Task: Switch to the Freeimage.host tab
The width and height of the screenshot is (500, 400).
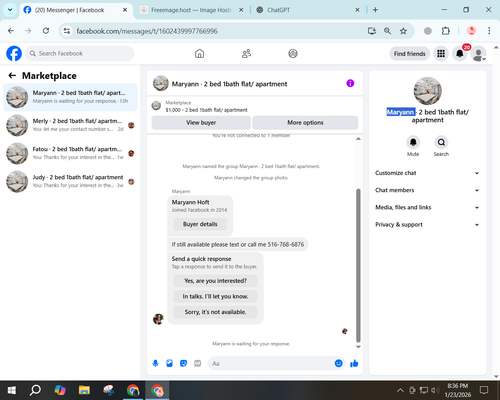Action: (192, 10)
